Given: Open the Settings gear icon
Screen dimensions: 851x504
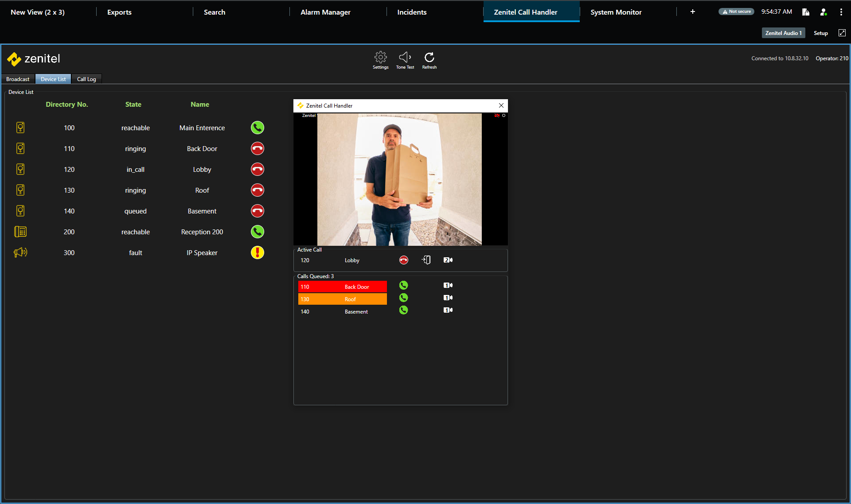Looking at the screenshot, I should (x=380, y=59).
